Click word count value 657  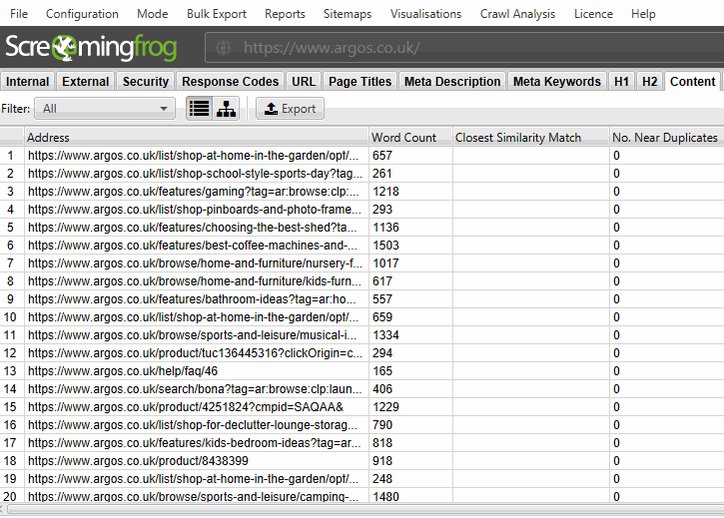pos(382,156)
